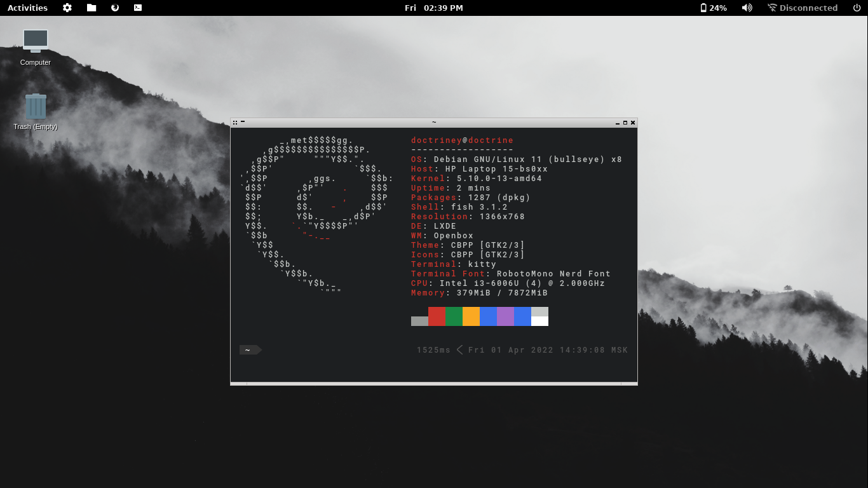
Task: Click the Terminal Font: RobotoMono Nerd Font line
Action: [x=511, y=274]
